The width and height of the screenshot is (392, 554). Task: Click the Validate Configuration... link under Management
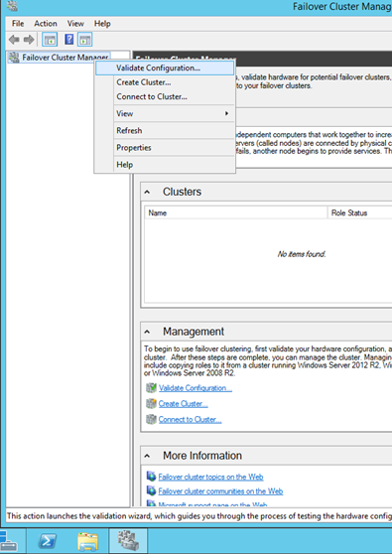pyautogui.click(x=196, y=388)
